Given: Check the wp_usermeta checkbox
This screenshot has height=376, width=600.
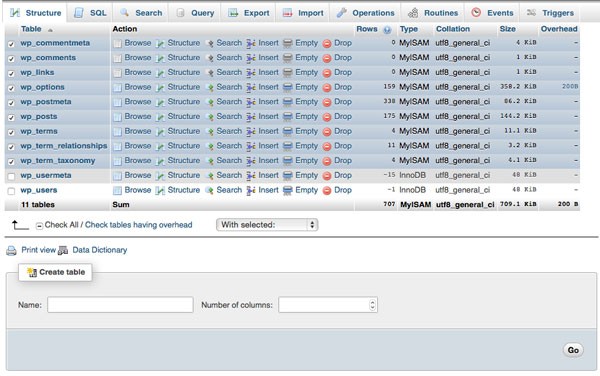Looking at the screenshot, I should click(11, 176).
